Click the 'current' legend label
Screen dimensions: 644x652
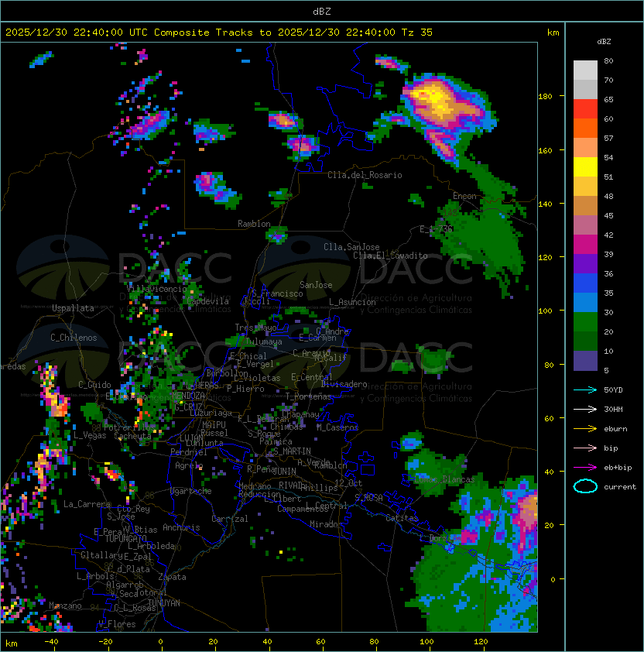[619, 486]
